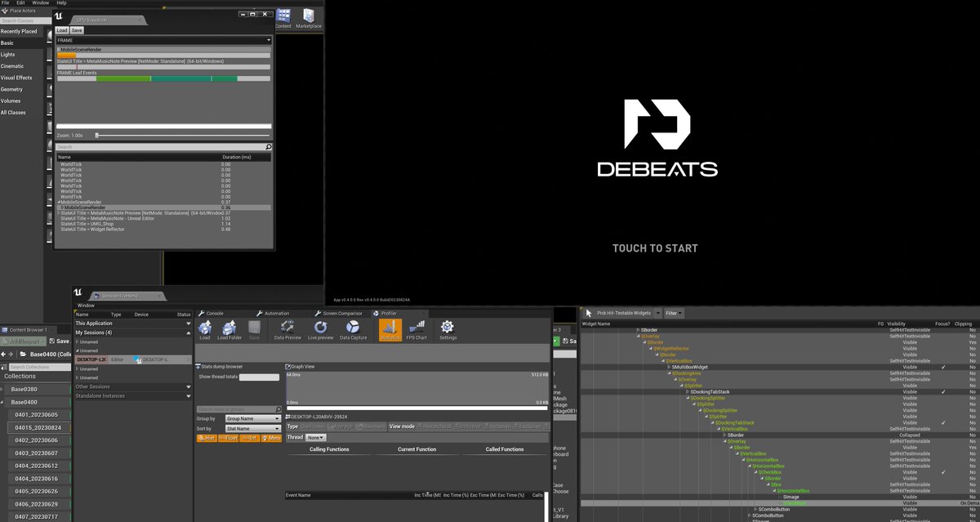The image size is (980, 522).
Task: Toggle the Mem stat filter
Action: coord(272,438)
